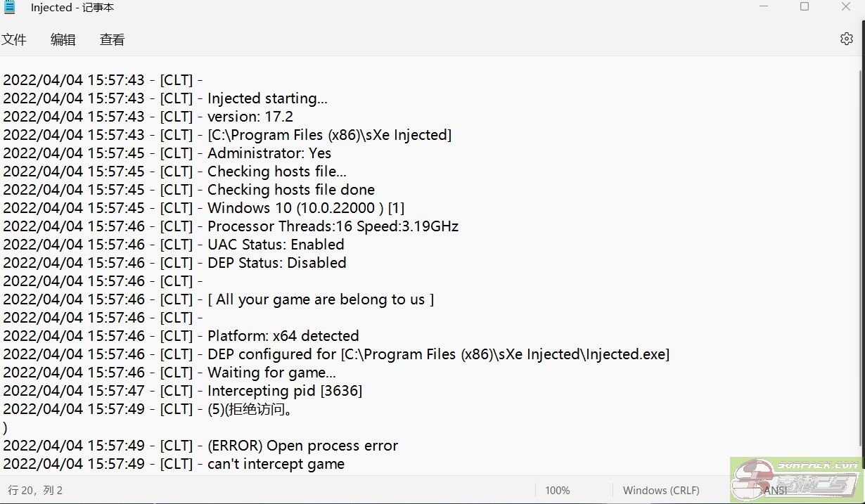Click the 'Injected - 记事本' window title text
865x504 pixels.
click(x=72, y=8)
